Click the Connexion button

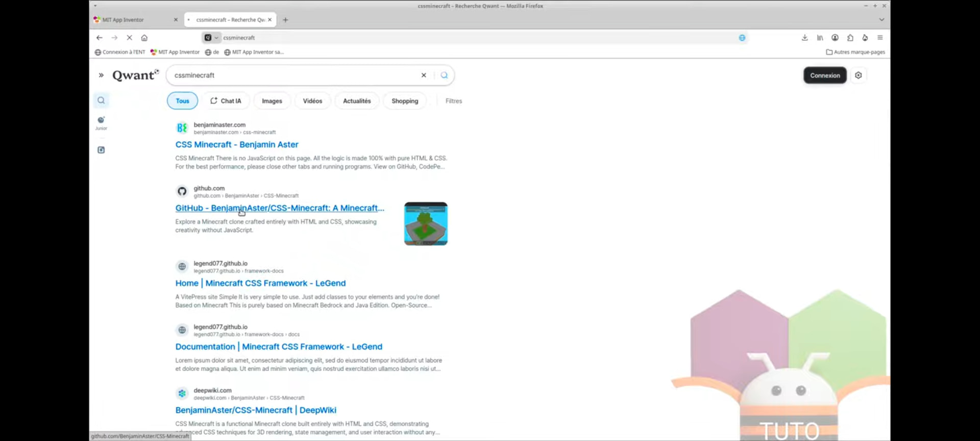825,76
